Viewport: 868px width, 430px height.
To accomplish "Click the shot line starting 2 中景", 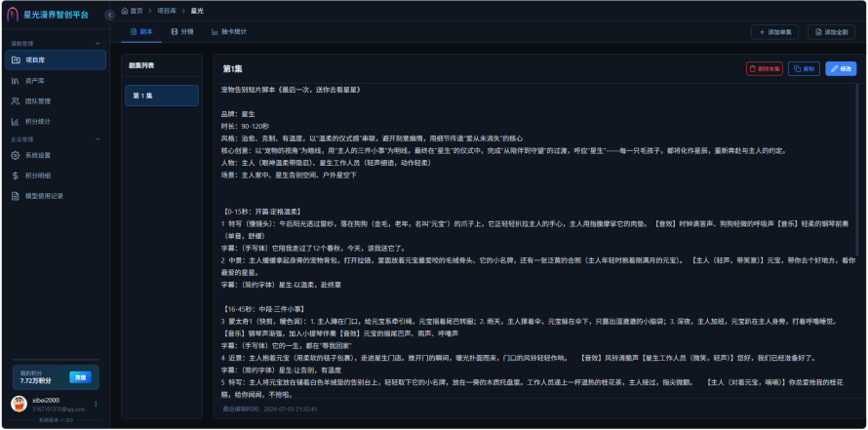I will (539, 266).
